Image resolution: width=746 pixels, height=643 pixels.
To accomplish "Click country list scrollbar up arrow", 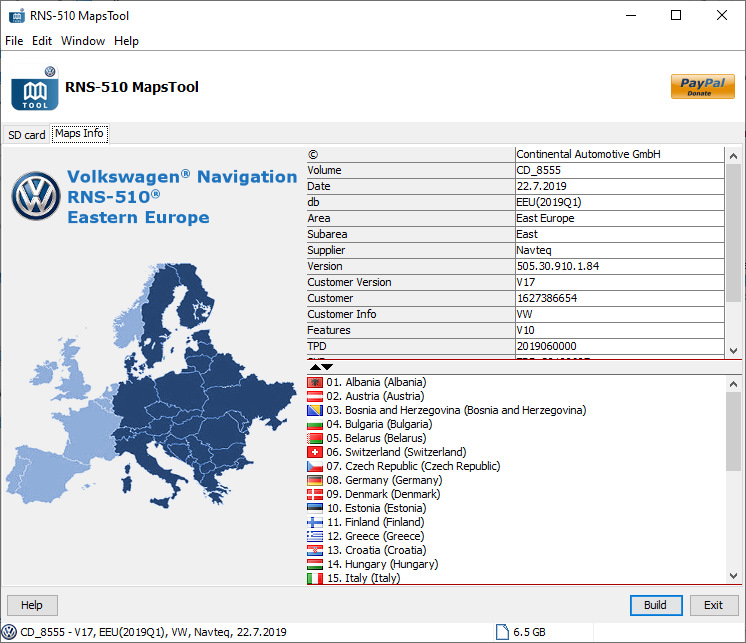I will coord(733,384).
